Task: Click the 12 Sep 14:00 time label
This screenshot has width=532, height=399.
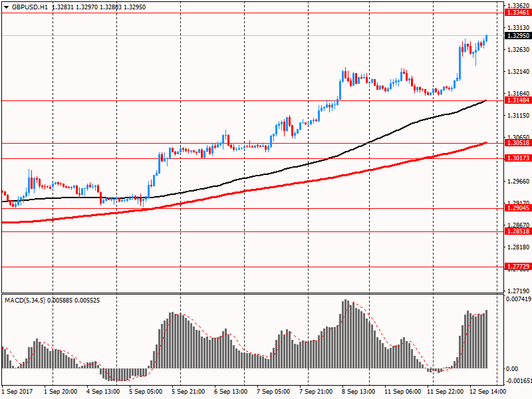Action: tap(487, 392)
